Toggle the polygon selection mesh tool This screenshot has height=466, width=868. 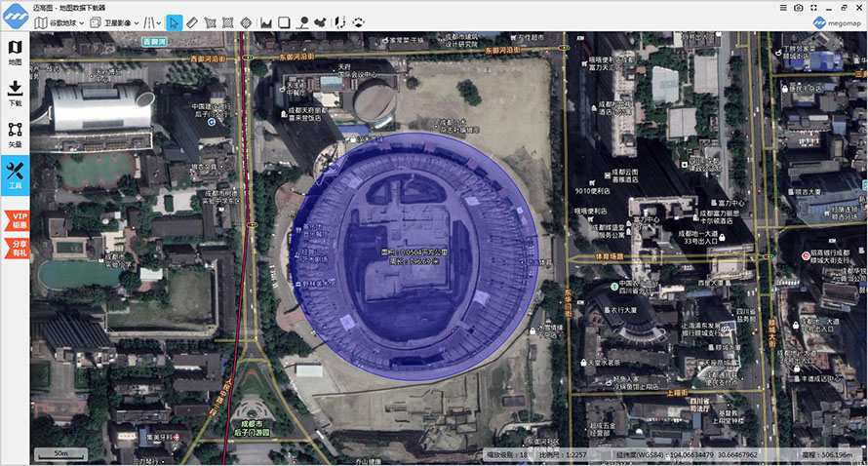[210, 22]
